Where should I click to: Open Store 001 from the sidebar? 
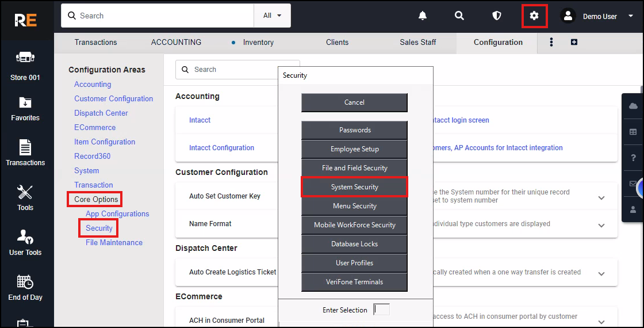25,65
